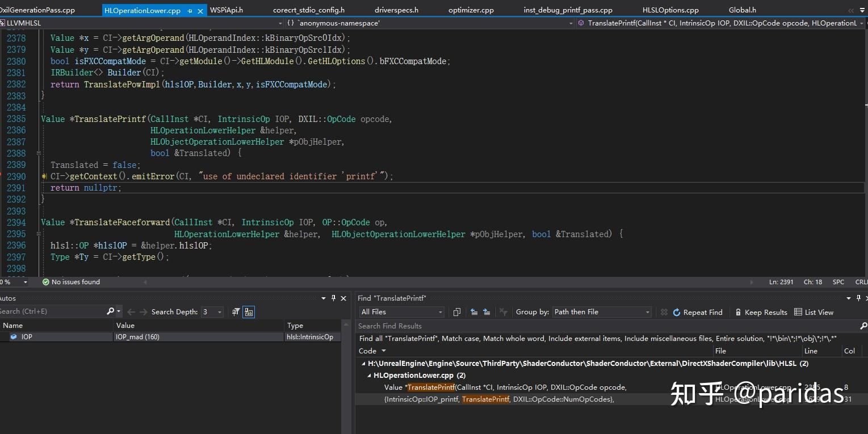Click the Name column header in Autos
This screenshot has width=868, height=434.
[x=57, y=325]
